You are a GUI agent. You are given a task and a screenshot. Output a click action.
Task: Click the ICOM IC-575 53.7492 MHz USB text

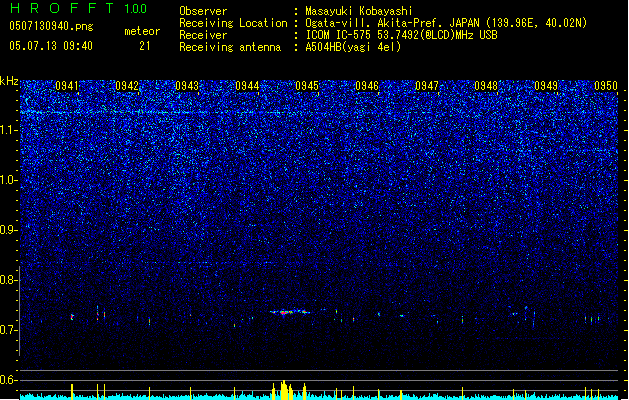402,35
